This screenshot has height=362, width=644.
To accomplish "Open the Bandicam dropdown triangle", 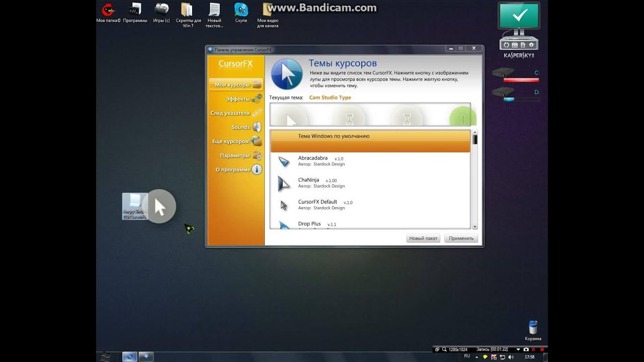I will point(518,349).
